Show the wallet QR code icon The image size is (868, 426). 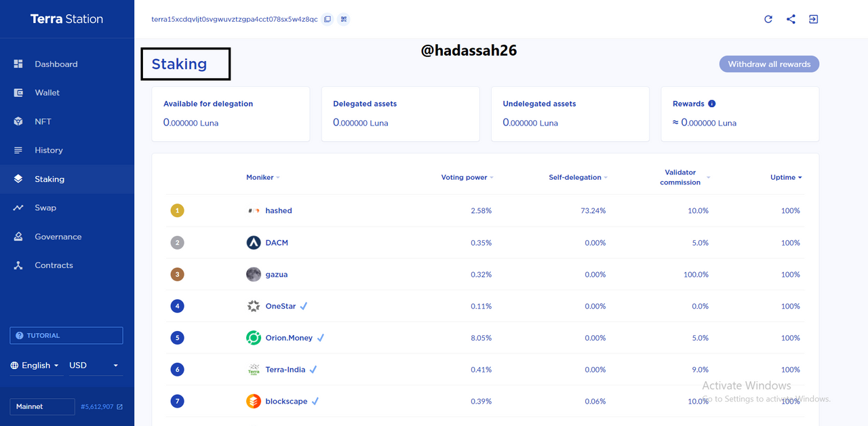344,19
